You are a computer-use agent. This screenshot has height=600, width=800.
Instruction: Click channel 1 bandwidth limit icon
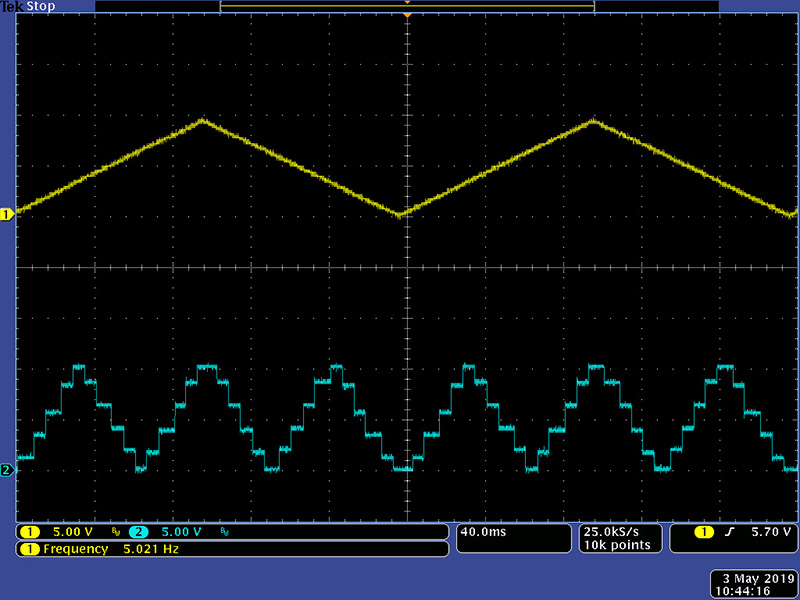pos(115,532)
